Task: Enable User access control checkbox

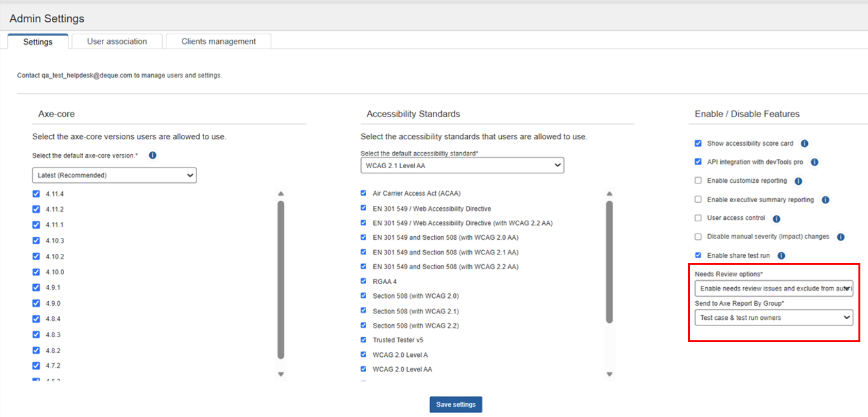Action: 698,218
